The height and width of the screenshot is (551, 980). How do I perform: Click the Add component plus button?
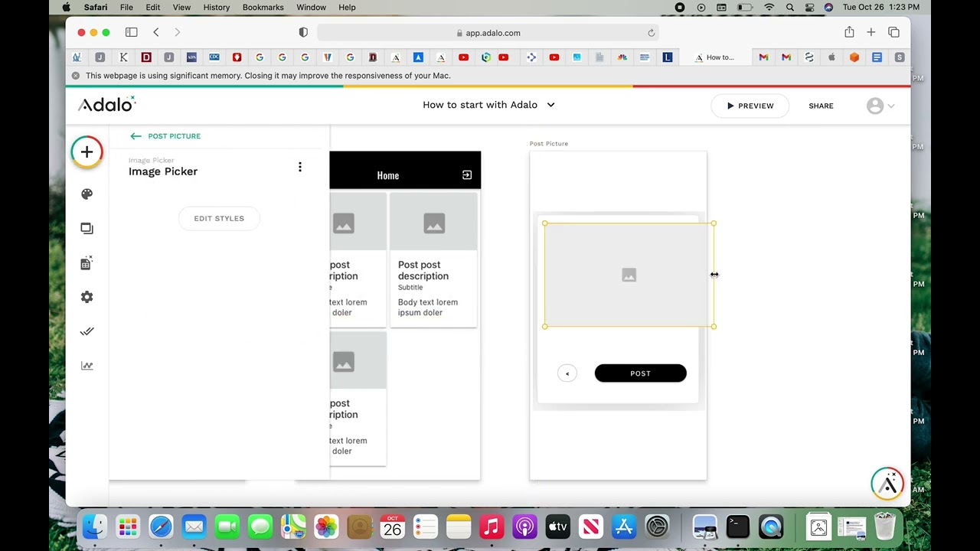[87, 152]
